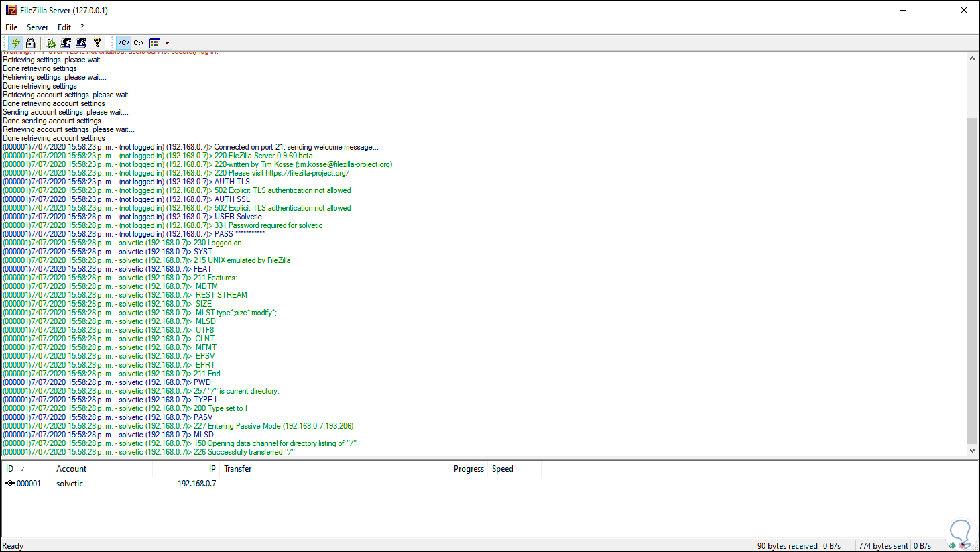This screenshot has height=552, width=980.
Task: Open the File menu
Action: click(11, 27)
